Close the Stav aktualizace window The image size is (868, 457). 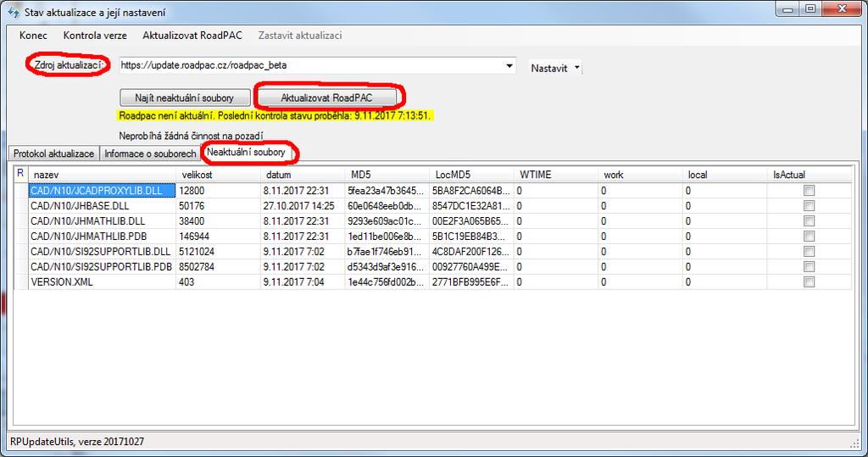(x=842, y=9)
